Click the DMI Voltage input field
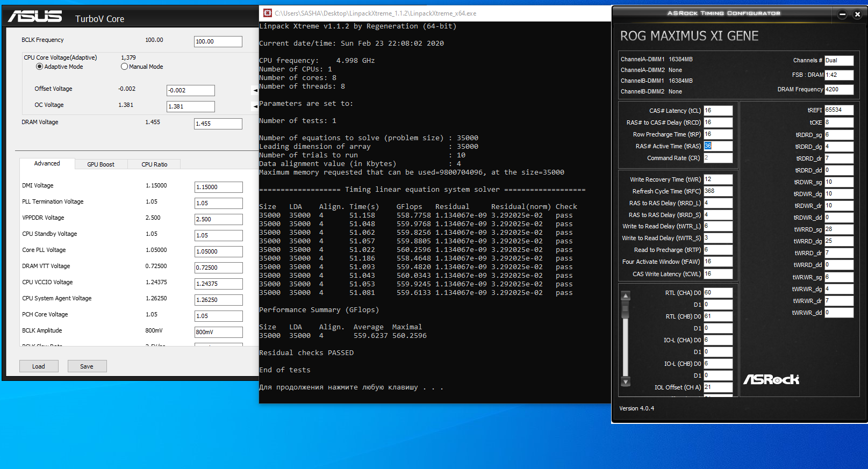The image size is (868, 469). [219, 187]
